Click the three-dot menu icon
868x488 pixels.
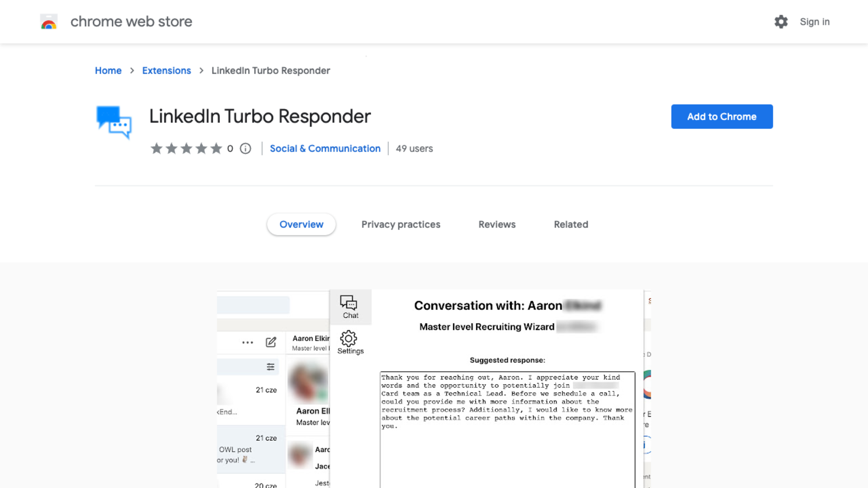(248, 342)
